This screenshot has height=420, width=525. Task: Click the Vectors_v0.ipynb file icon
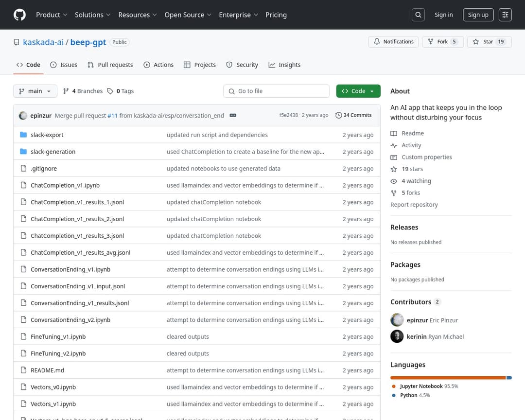click(23, 387)
